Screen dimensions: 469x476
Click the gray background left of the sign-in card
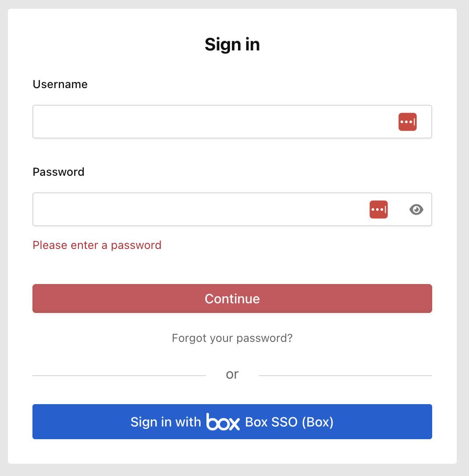coord(4,237)
